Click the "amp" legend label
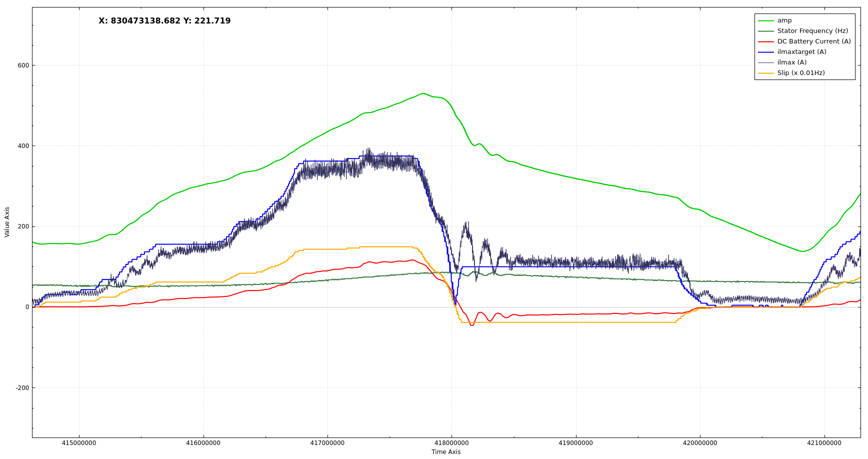Image resolution: width=868 pixels, height=459 pixels. pyautogui.click(x=784, y=20)
